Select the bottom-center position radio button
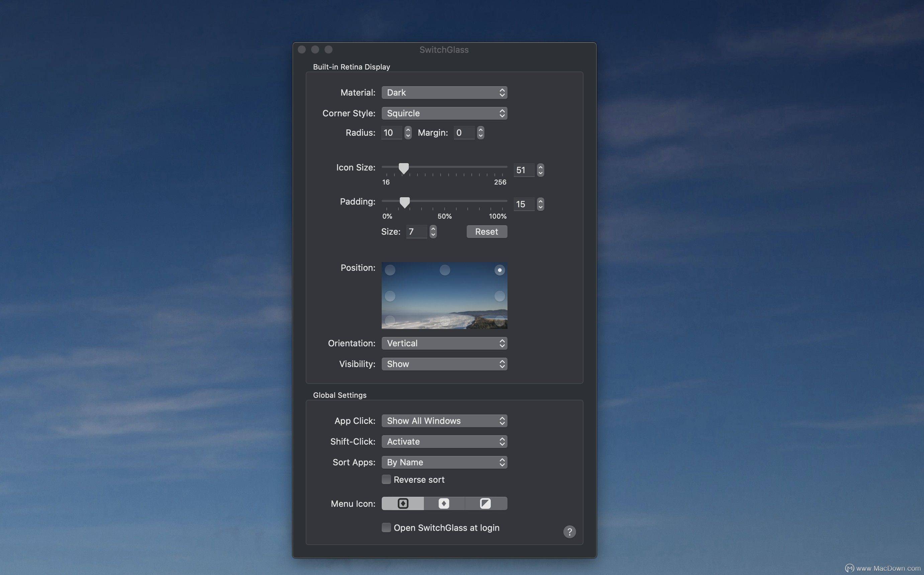The height and width of the screenshot is (575, 924). coord(445,321)
